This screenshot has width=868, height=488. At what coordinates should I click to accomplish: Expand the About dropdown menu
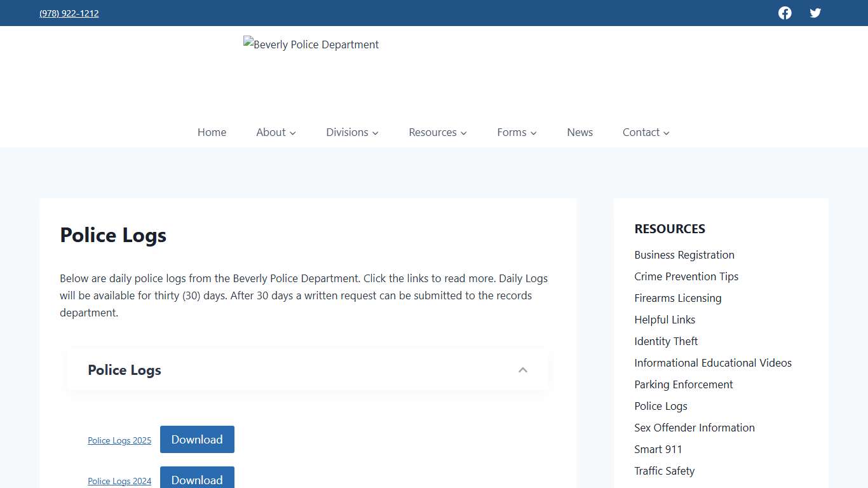275,132
